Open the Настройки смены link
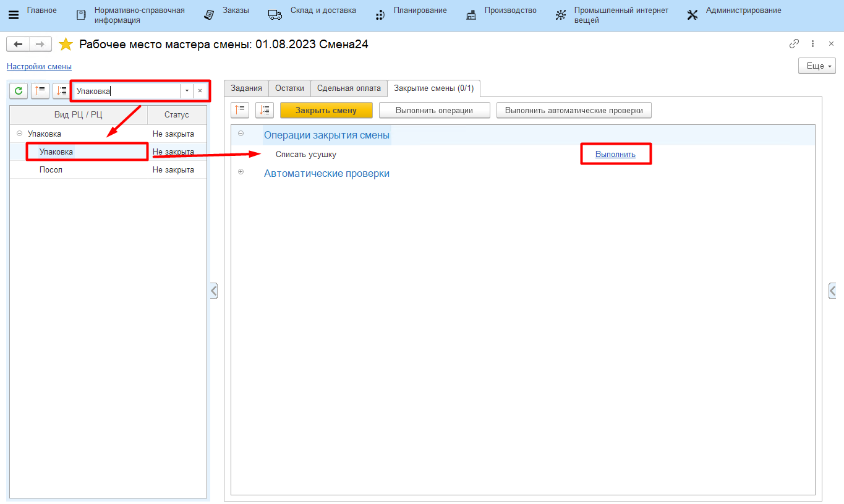 tap(39, 67)
